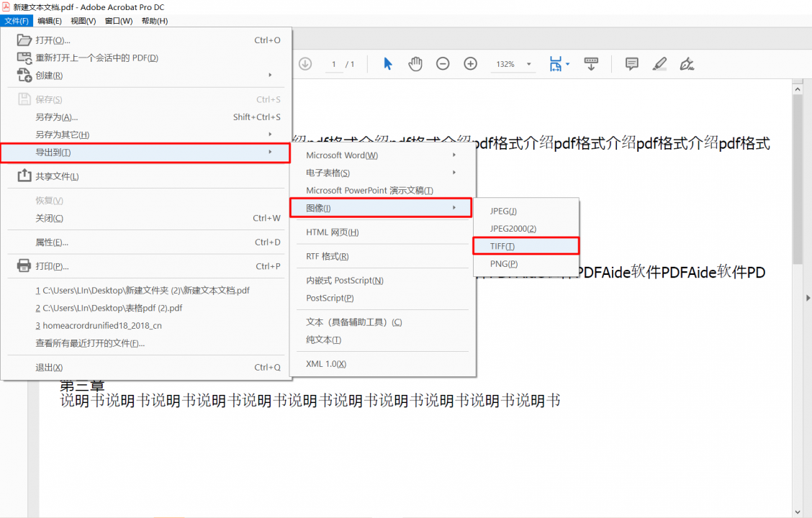Select 退出(X) to quit Acrobat
Image resolution: width=812 pixels, height=518 pixels.
(x=147, y=368)
